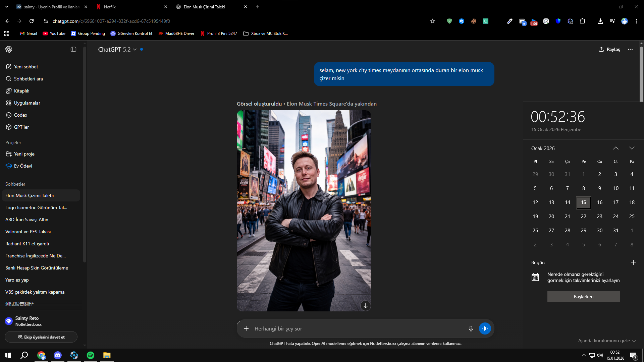Create a new project with Yeni proje

pos(41,154)
